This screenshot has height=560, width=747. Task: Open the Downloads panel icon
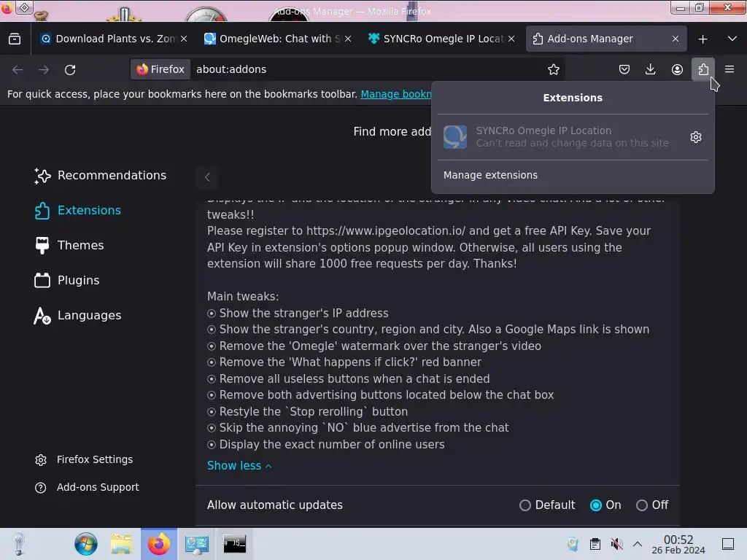tap(650, 69)
